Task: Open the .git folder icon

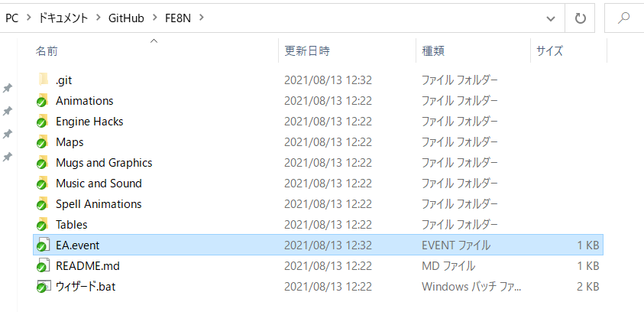Action: tap(43, 80)
